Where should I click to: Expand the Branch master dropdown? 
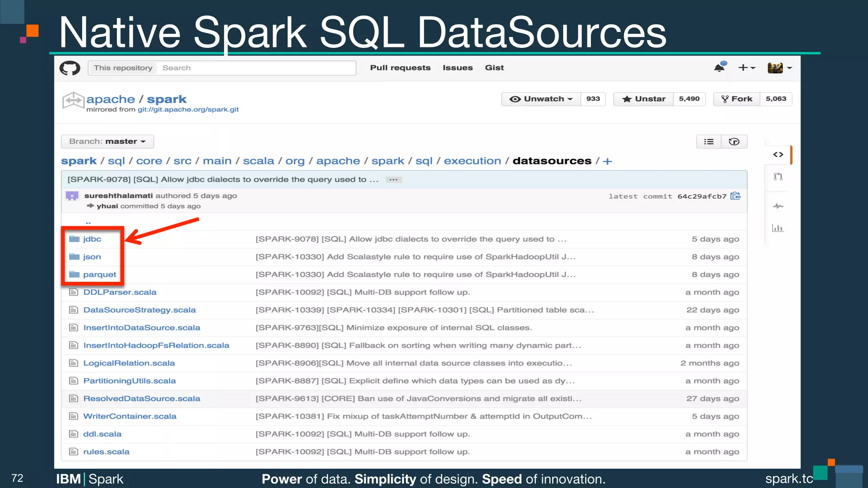tap(107, 141)
